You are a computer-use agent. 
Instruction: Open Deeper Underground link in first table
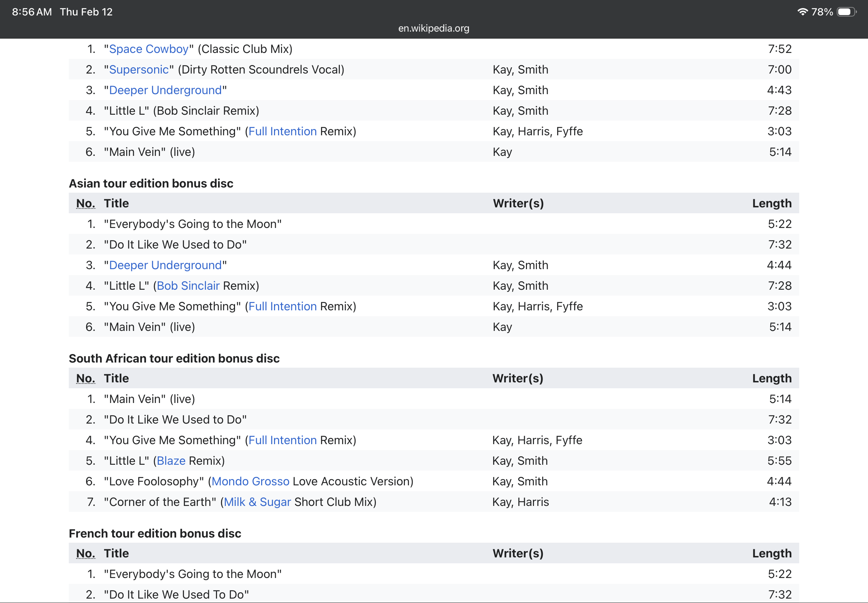click(x=165, y=90)
